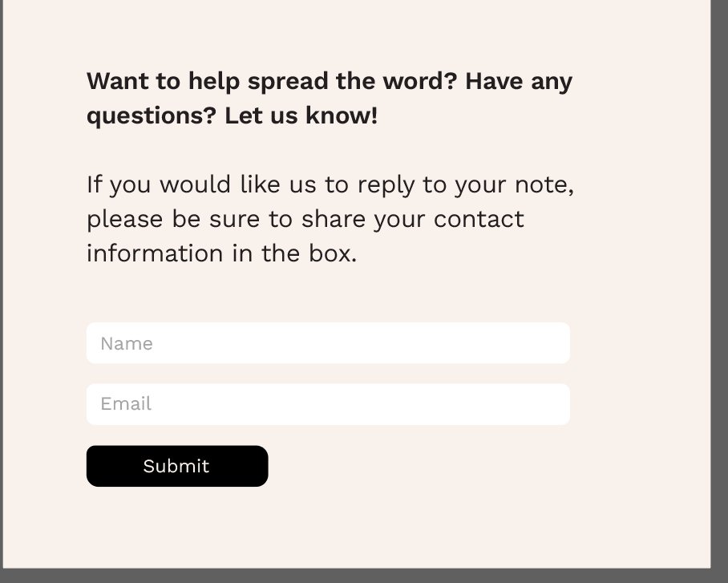The height and width of the screenshot is (583, 728).
Task: Click the heading line "Want to help spread the word?"
Action: pos(273,81)
